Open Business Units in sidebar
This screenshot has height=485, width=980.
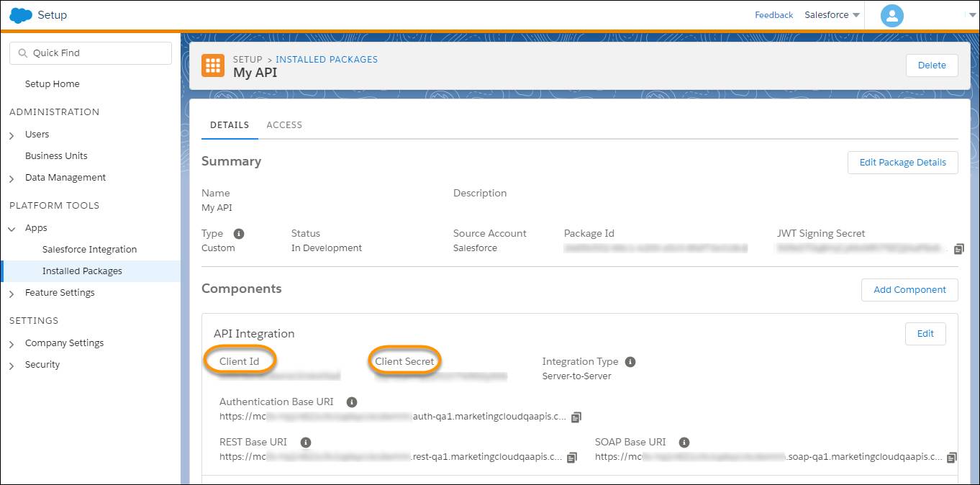click(56, 156)
